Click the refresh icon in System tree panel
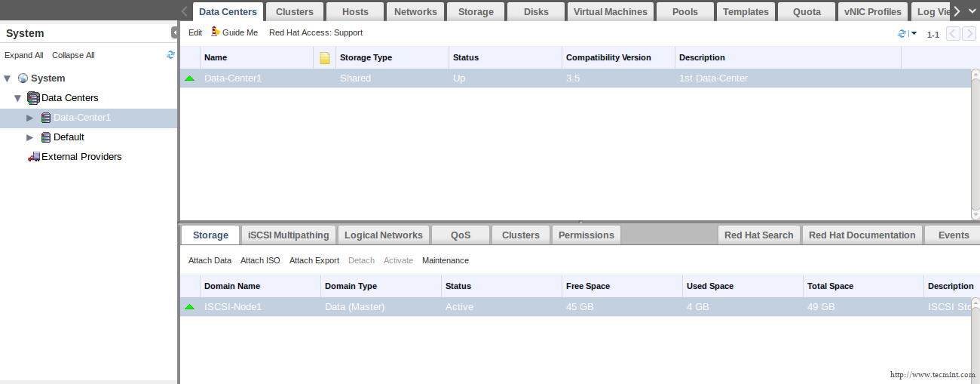 tap(170, 55)
